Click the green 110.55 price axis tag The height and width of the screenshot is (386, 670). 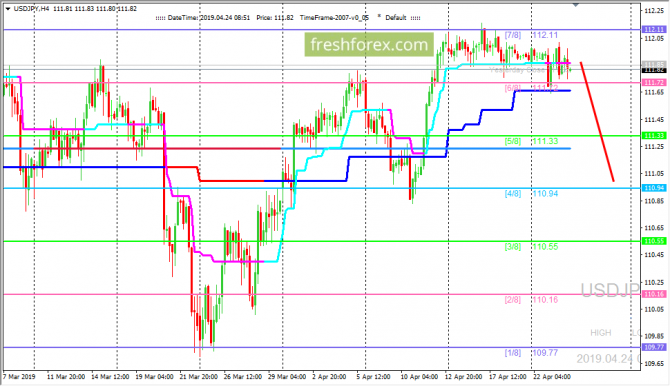click(654, 241)
